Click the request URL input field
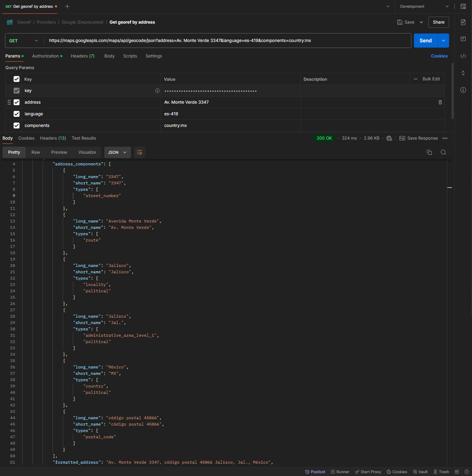Screen dimensions: 472x476 coord(227,41)
